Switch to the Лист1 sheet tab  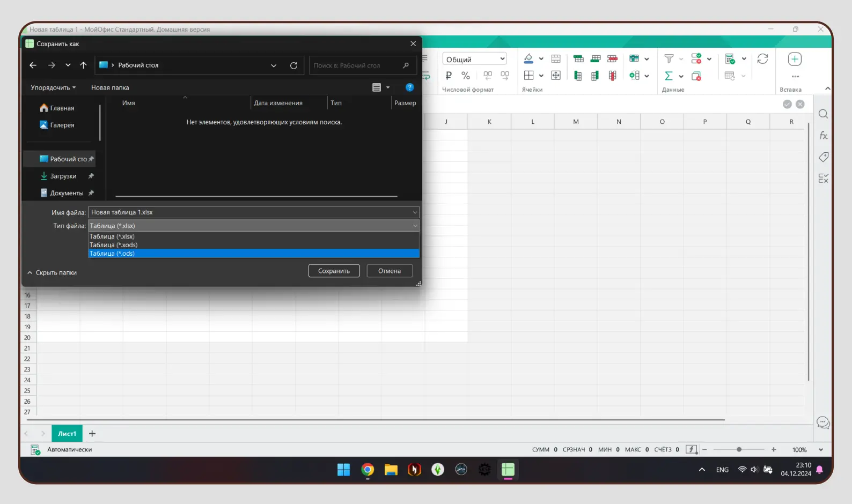67,433
